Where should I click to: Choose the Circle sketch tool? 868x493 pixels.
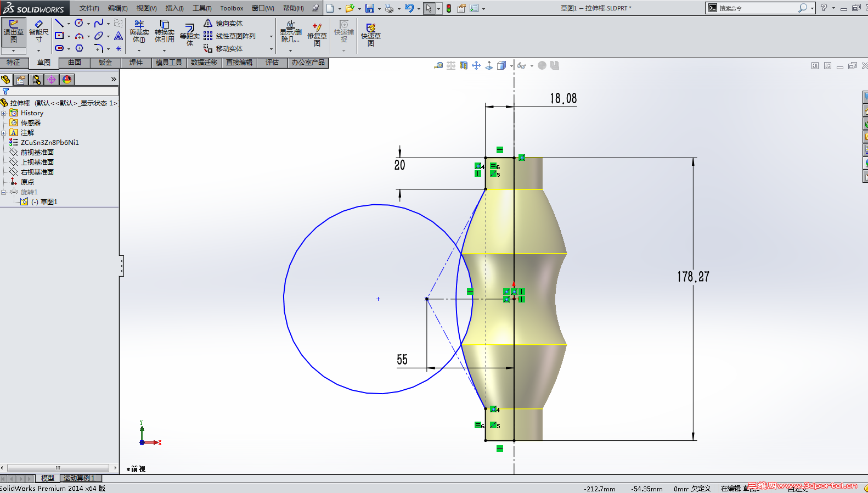[x=79, y=23]
